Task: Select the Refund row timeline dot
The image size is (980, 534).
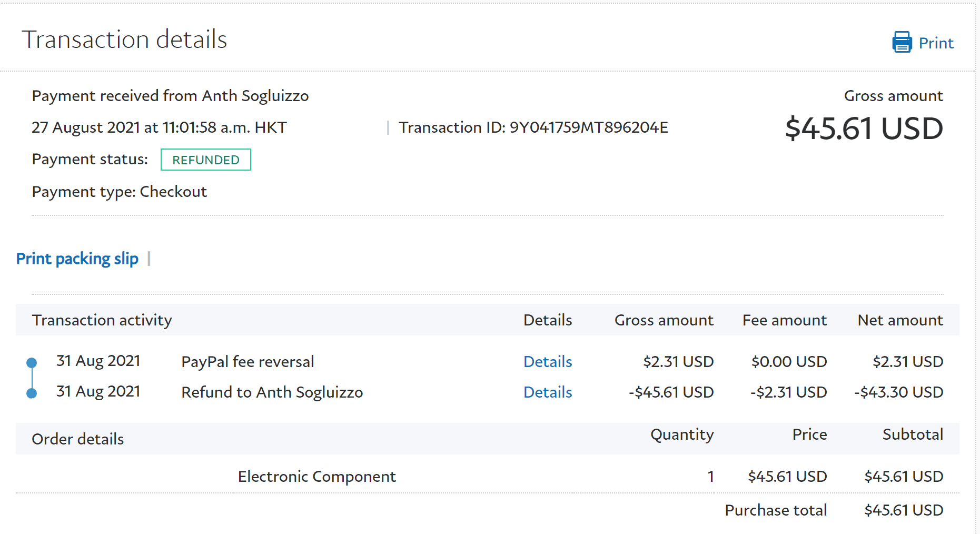Action: click(x=32, y=393)
